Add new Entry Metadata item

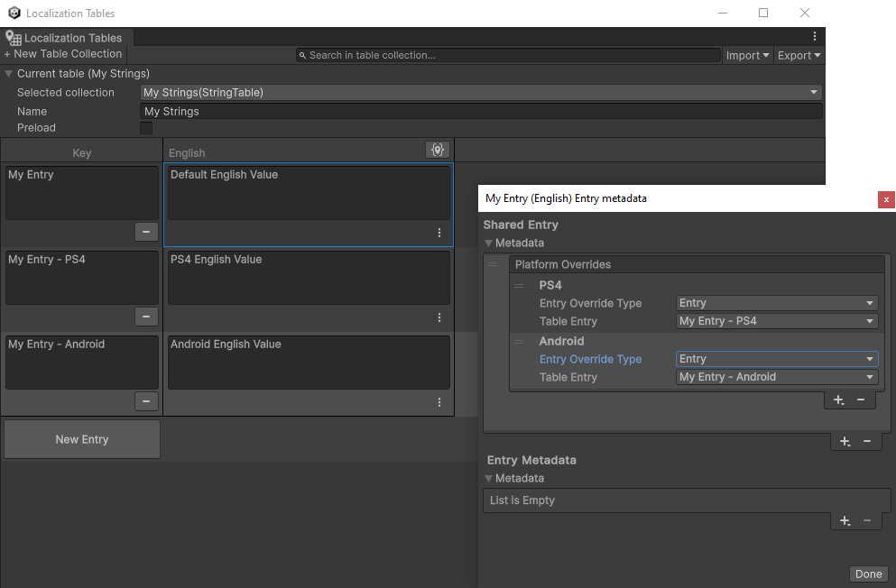(845, 520)
